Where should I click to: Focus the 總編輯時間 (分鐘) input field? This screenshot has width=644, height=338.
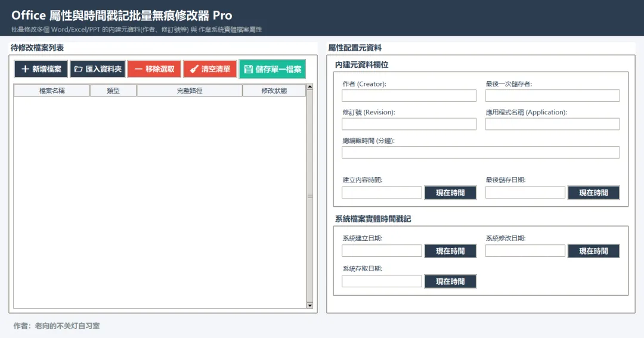point(481,153)
